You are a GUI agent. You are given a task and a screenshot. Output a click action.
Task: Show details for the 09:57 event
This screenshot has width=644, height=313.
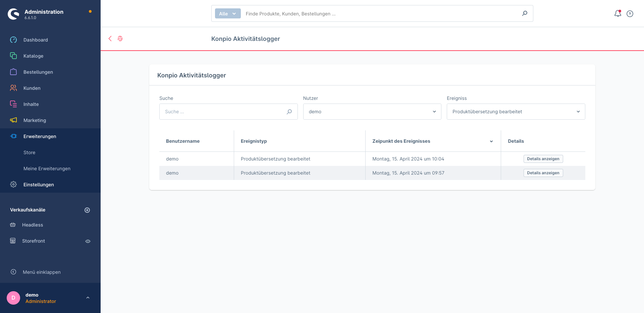coord(543,173)
